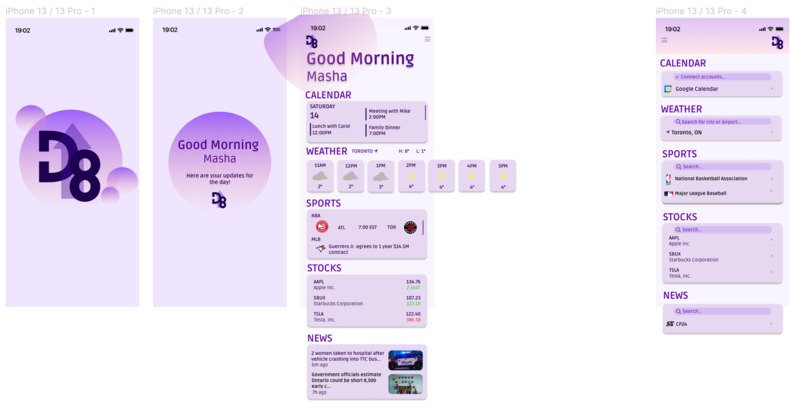The image size is (806, 415).
Task: Click the Good Morning Masha bubble text
Action: 219,151
